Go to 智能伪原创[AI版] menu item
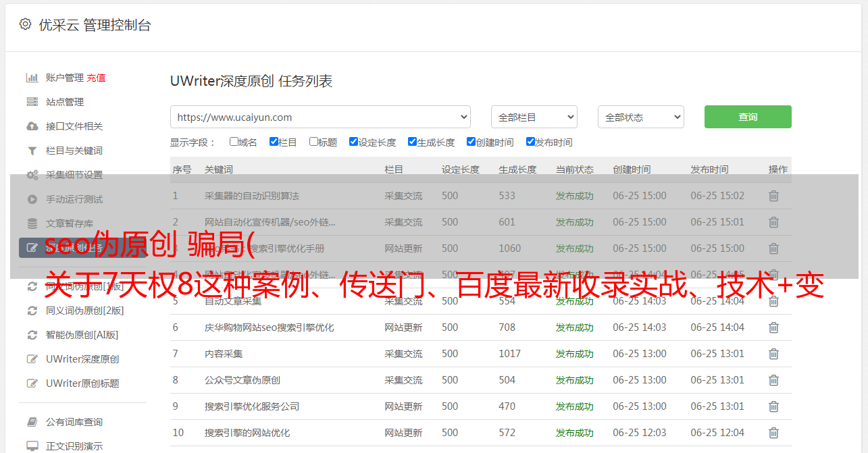868x453 pixels. pyautogui.click(x=82, y=335)
